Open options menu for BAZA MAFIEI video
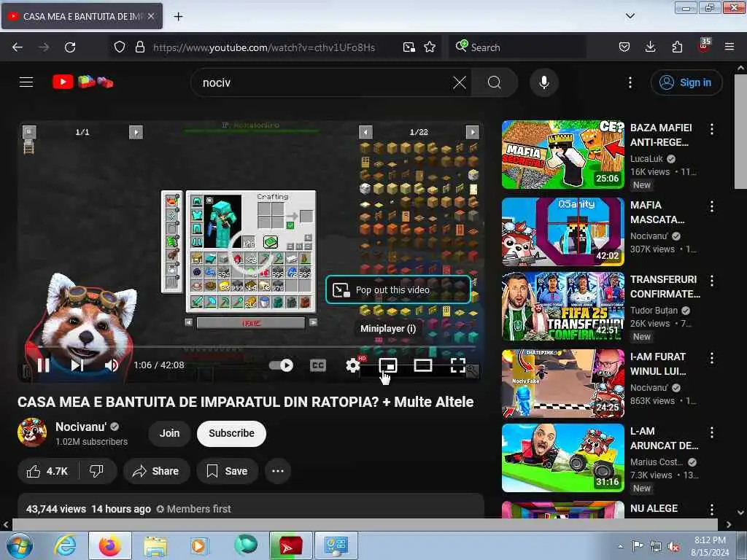The height and width of the screenshot is (560, 747). pyautogui.click(x=712, y=129)
